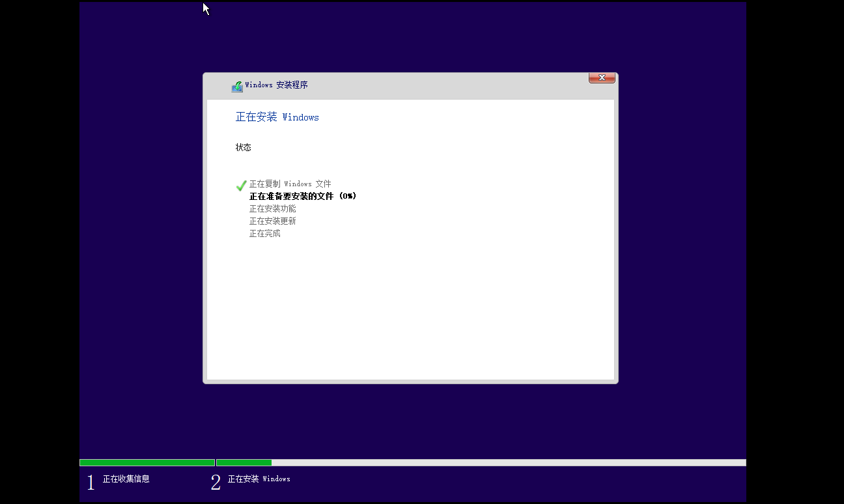Select the bold '正在准备要安装的文件 (0%)' step

(x=303, y=196)
